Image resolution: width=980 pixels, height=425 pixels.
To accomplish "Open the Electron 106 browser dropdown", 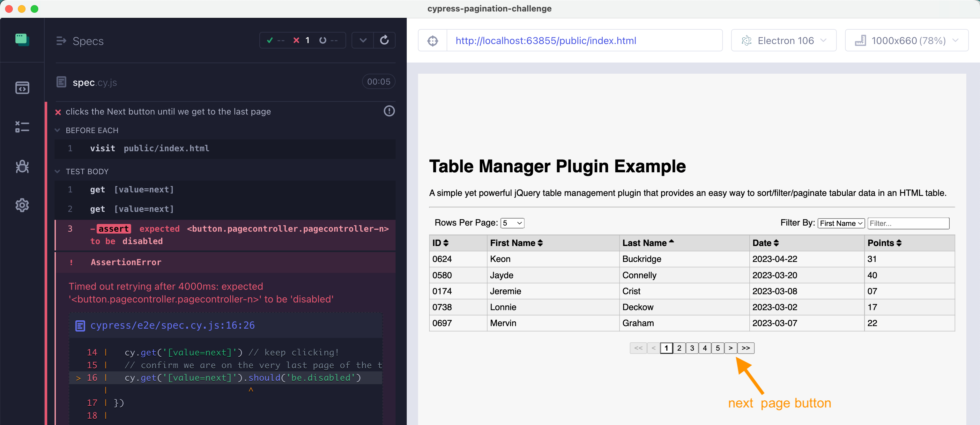I will click(784, 41).
